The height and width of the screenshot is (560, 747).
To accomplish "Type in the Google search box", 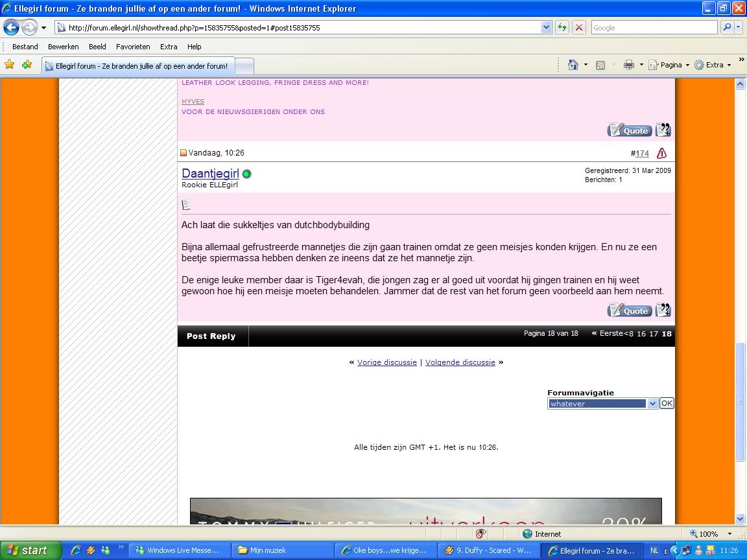I will pyautogui.click(x=653, y=27).
